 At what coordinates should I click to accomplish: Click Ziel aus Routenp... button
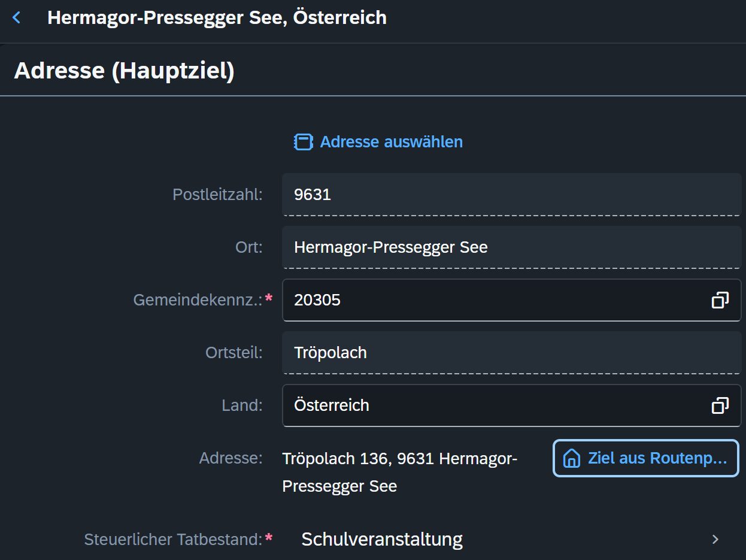pyautogui.click(x=645, y=458)
